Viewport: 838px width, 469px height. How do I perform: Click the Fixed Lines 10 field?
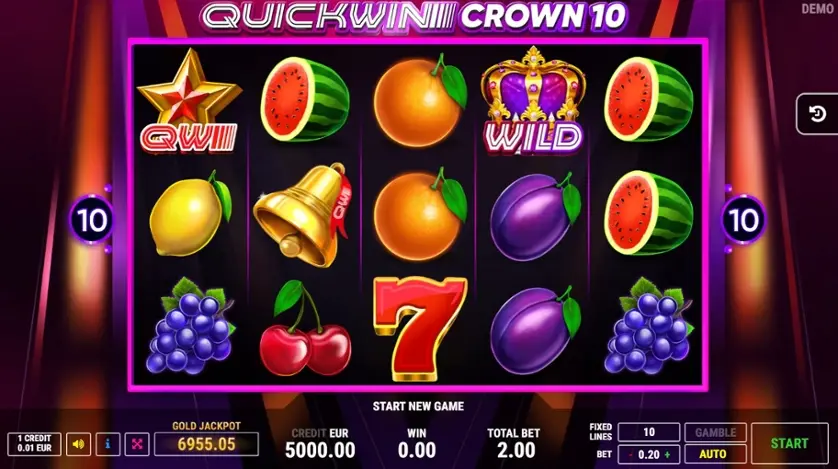click(x=649, y=432)
